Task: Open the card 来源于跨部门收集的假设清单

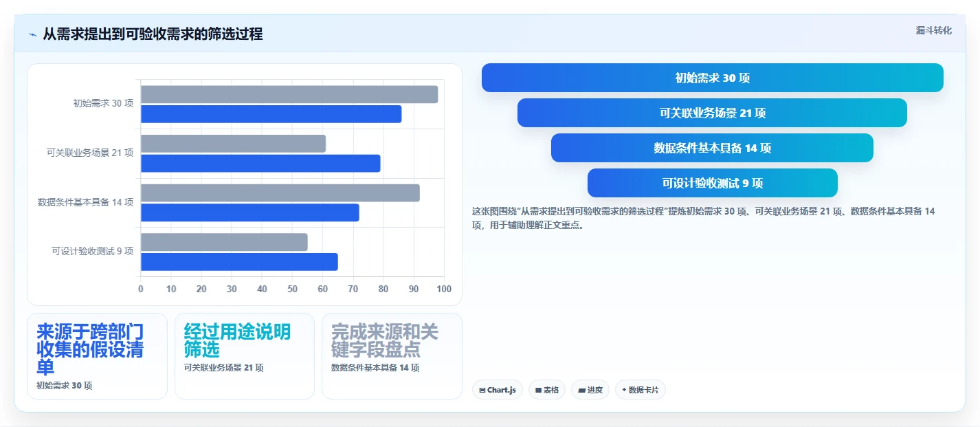Action: [x=97, y=356]
